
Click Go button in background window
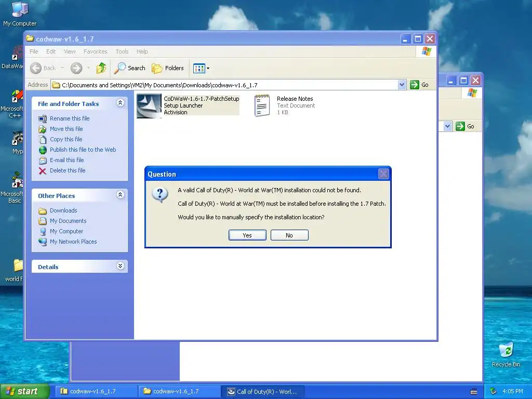click(x=465, y=126)
